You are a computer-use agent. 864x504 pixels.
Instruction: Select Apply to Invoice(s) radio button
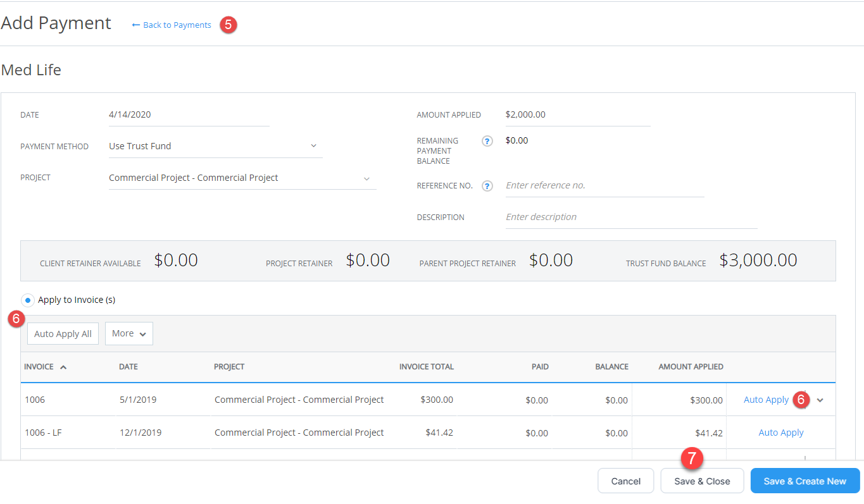[27, 300]
